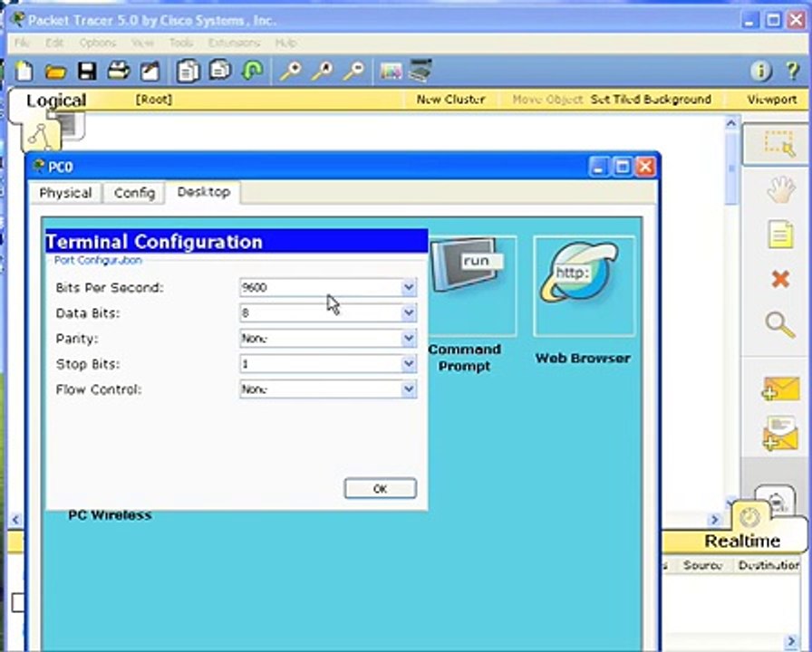Open the Drawing Palette icon

click(391, 71)
